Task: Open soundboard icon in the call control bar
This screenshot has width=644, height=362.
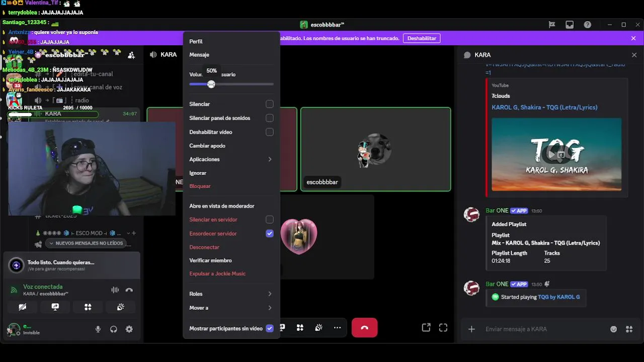Action: point(318,328)
